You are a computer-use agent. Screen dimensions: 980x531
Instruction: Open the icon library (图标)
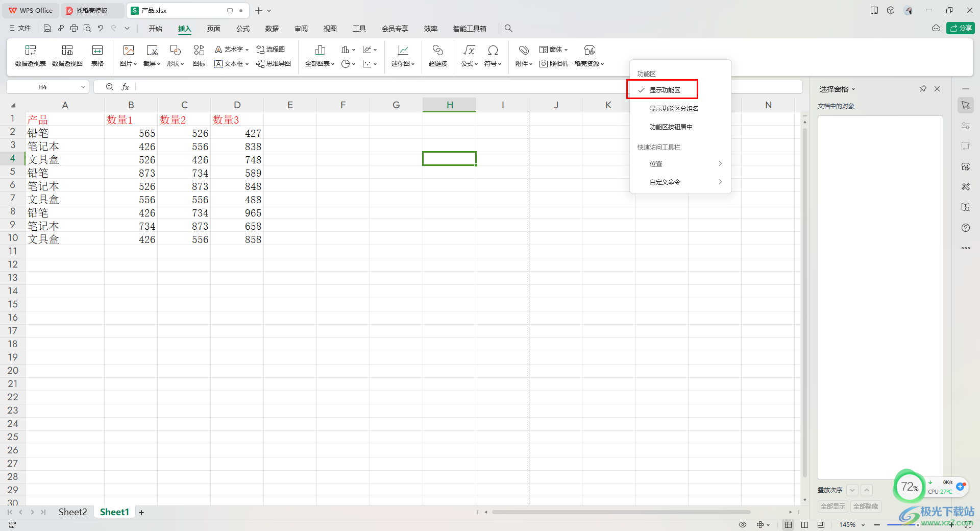pyautogui.click(x=199, y=56)
